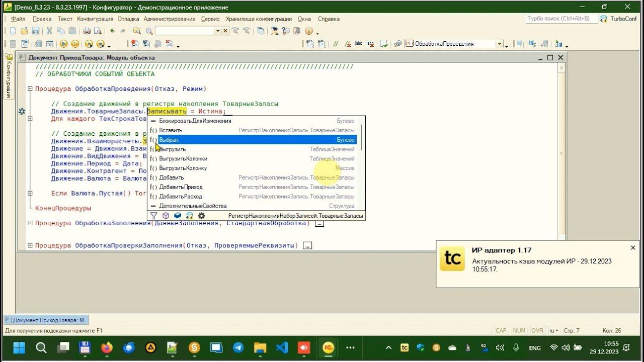Add comment with the green slashes icon
The height and width of the screenshot is (362, 644).
click(336, 44)
